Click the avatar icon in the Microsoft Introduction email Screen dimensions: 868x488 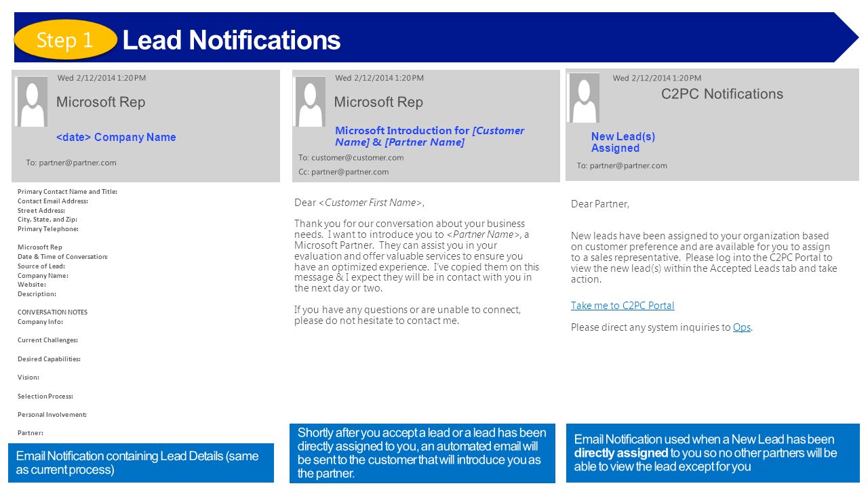(x=309, y=102)
